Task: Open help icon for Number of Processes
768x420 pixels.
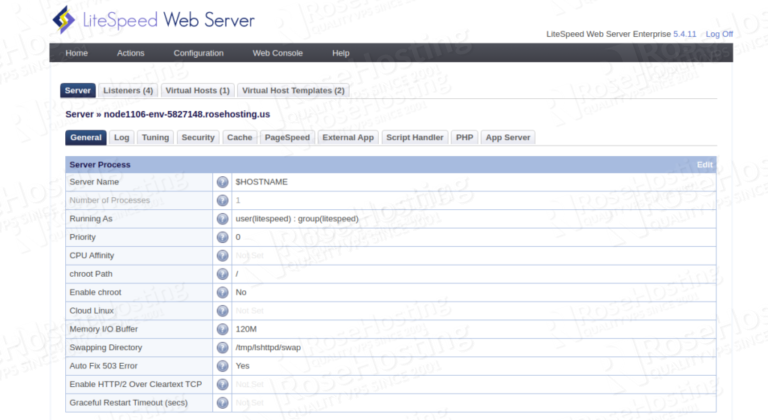Action: click(x=222, y=200)
